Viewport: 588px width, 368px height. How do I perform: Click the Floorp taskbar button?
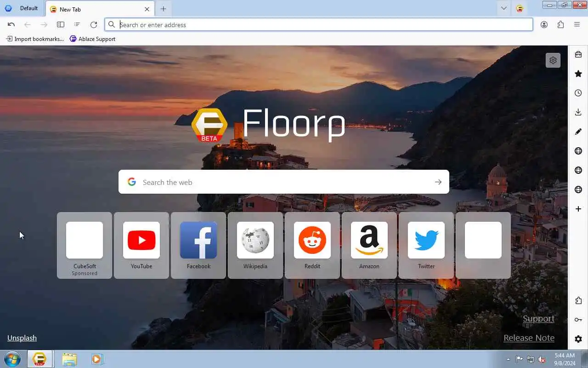(40, 359)
